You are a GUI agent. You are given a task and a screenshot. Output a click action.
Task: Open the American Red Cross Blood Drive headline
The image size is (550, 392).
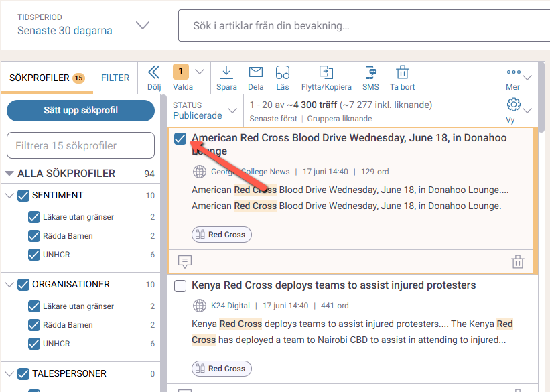pos(349,145)
